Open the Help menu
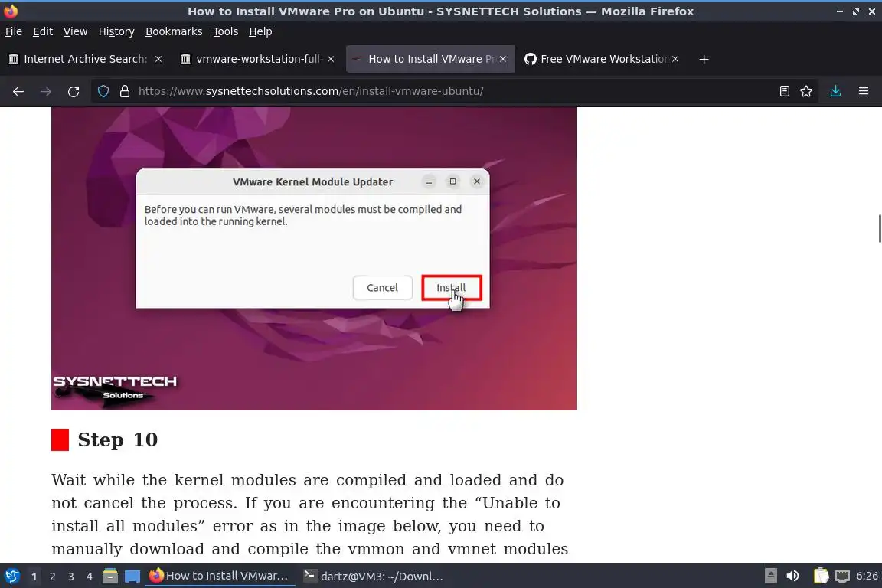 260,31
